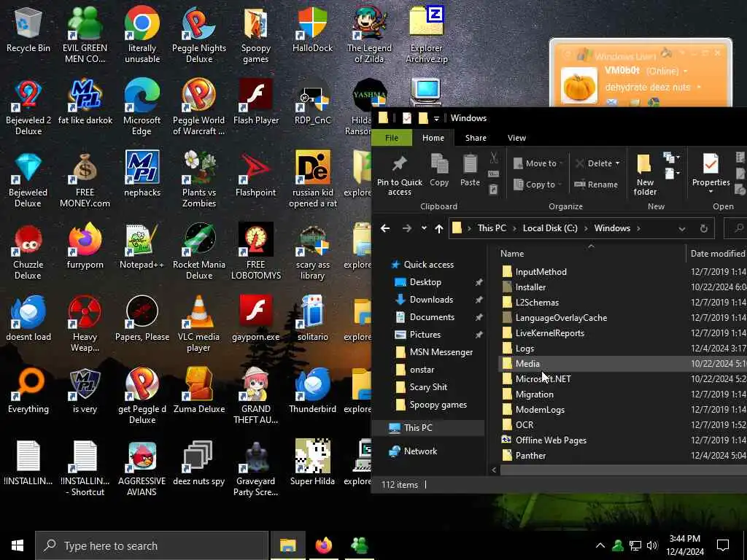Screen dimensions: 747x560
Task: Open the volume control in system tray
Action: coord(652,545)
